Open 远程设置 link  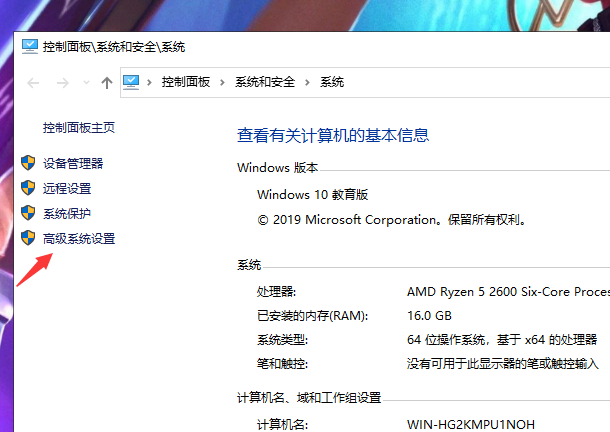pyautogui.click(x=67, y=188)
